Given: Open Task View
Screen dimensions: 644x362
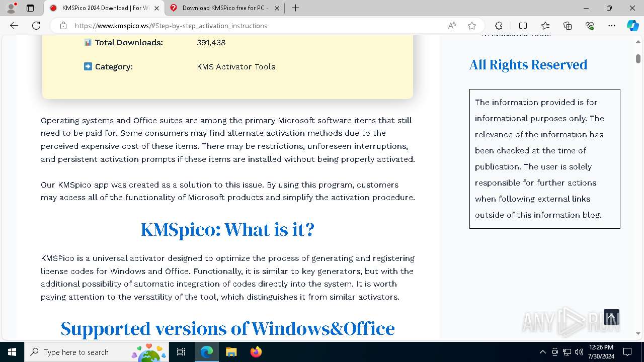Looking at the screenshot, I should point(181,352).
